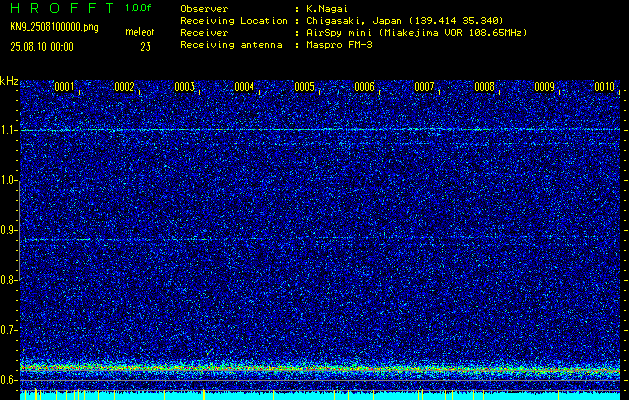
Task: Choose time marker 0009
Action: [544, 87]
